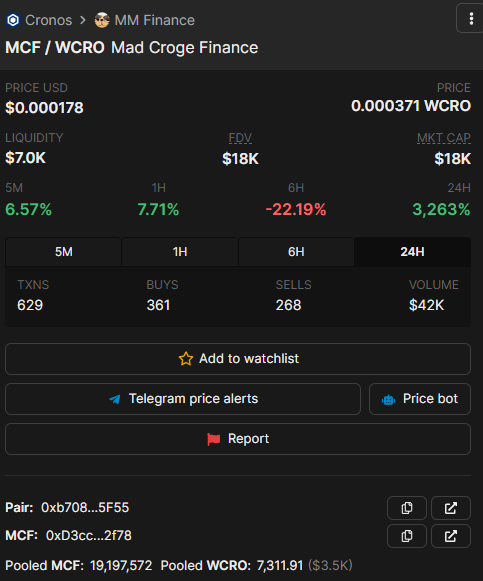Add the pair to watchlist
The image size is (483, 581).
(238, 359)
